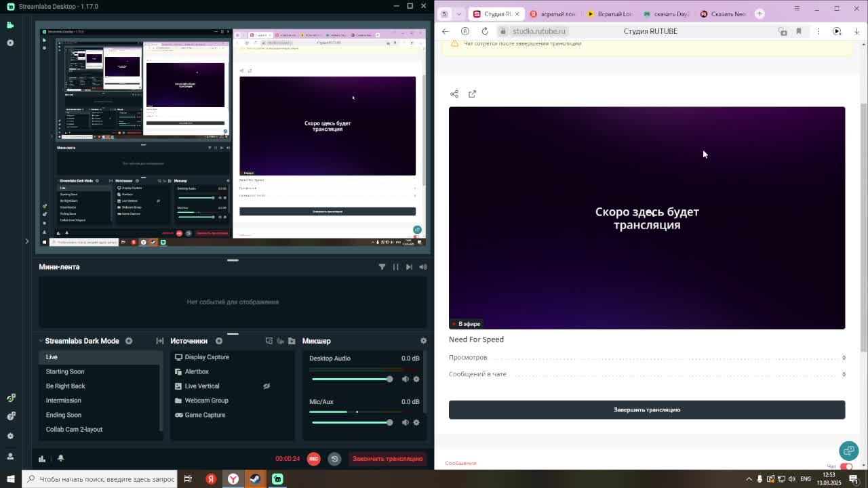This screenshot has height=488, width=868.
Task: Click the filter icon in Мини-лента panel
Action: pyautogui.click(x=382, y=267)
